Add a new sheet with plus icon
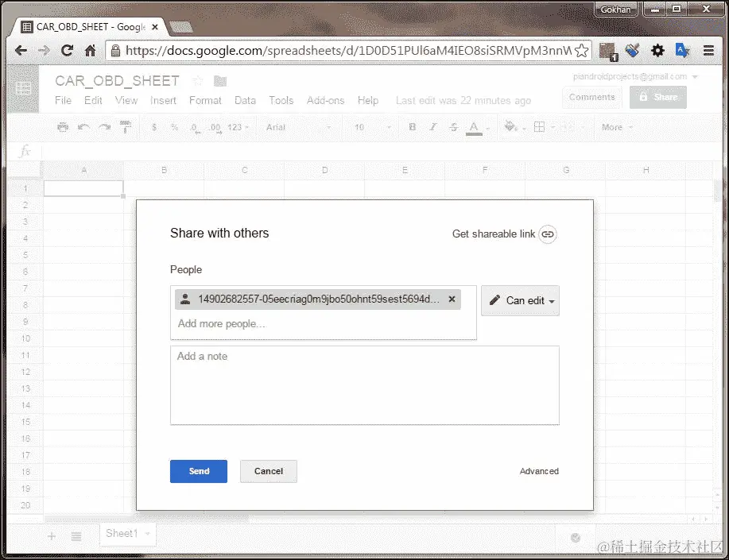This screenshot has width=729, height=560. [x=52, y=536]
